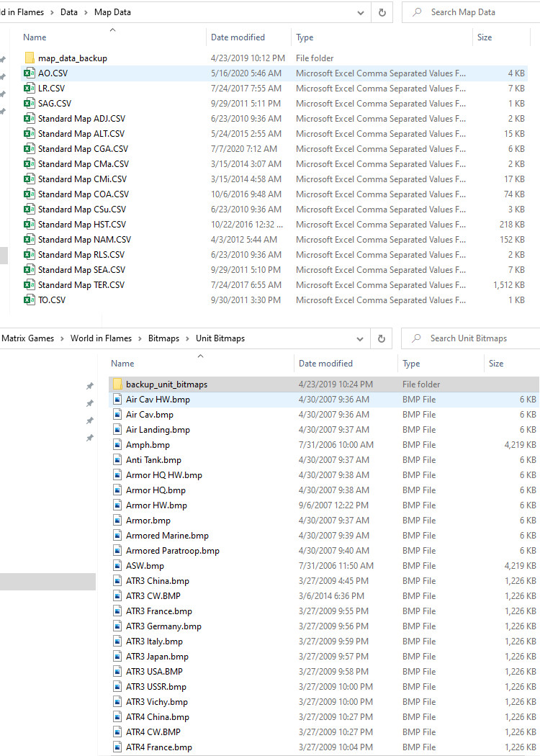Select Armor HW.bmp file name
The image size is (540, 756).
click(x=156, y=505)
